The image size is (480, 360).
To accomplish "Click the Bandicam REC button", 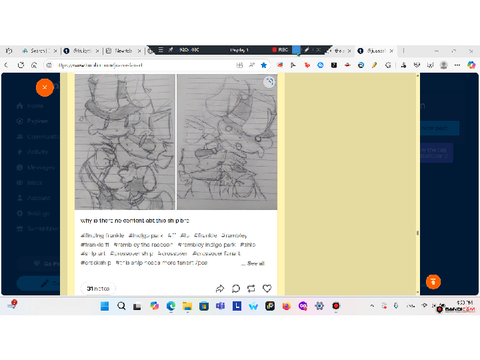I will (280, 50).
